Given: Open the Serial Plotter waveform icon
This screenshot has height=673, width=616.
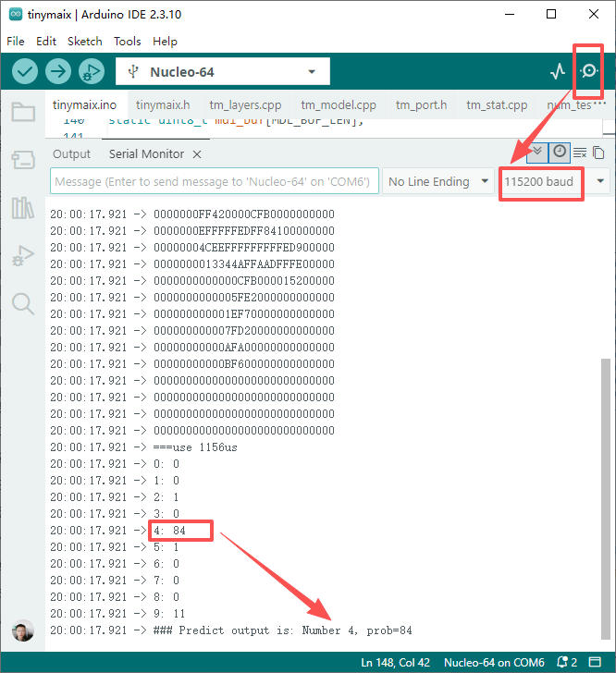Looking at the screenshot, I should point(557,71).
